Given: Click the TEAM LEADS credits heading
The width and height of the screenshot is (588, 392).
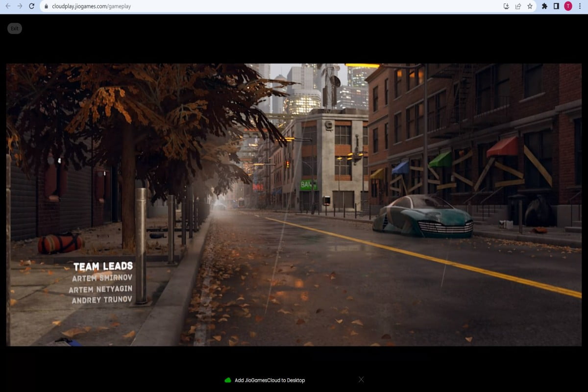Looking at the screenshot, I should (103, 267).
